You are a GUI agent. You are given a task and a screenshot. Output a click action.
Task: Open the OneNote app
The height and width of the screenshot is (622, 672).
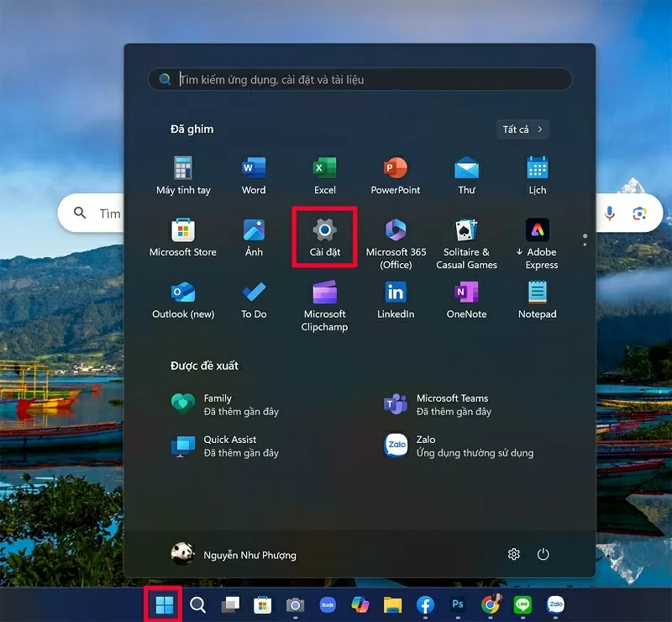466,299
